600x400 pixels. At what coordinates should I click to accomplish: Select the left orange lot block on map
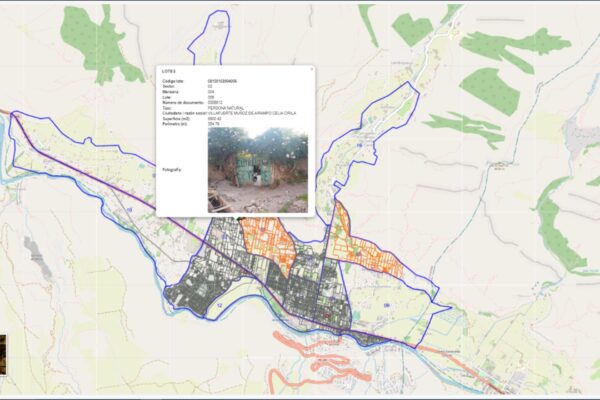[x=271, y=241]
